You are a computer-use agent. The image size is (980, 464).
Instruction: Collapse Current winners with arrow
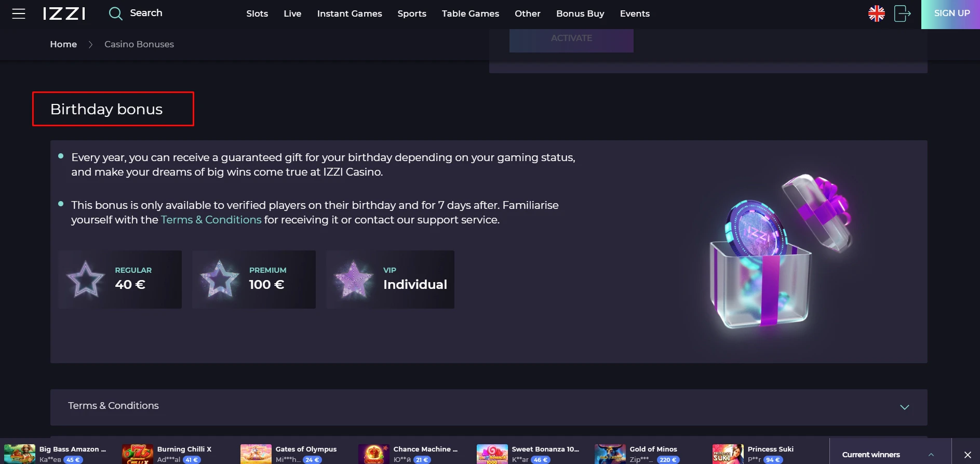[x=931, y=455]
